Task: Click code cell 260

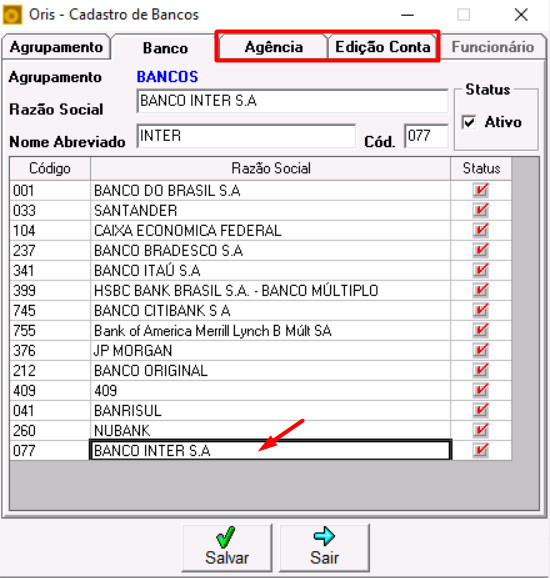Action: (50, 431)
